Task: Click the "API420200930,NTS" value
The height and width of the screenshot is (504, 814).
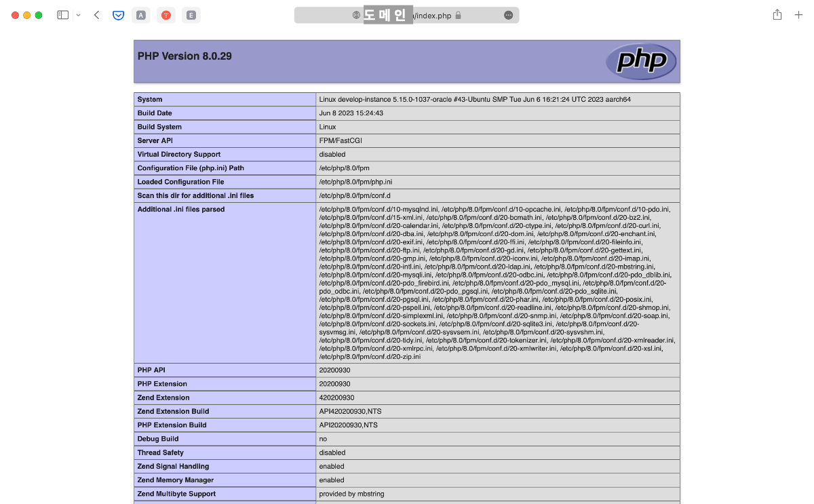Action: (x=349, y=411)
